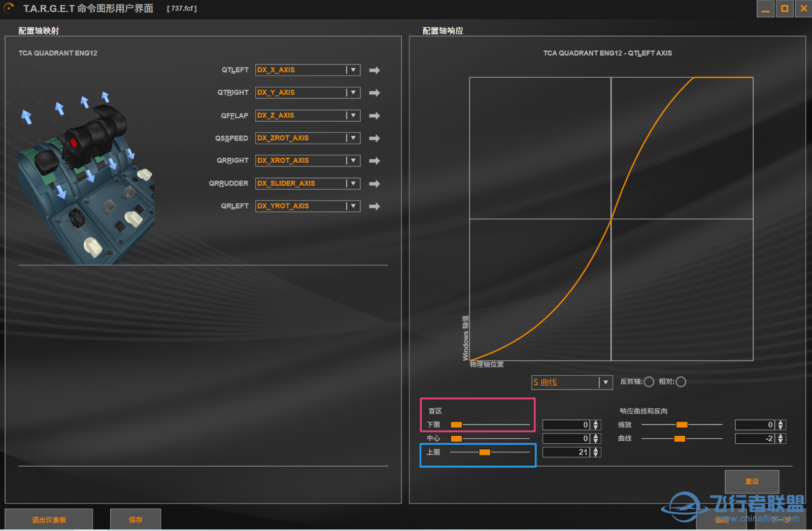This screenshot has width=812, height=531.
Task: Click the arrow icon beside QTRIGHT mapping
Action: tap(375, 93)
